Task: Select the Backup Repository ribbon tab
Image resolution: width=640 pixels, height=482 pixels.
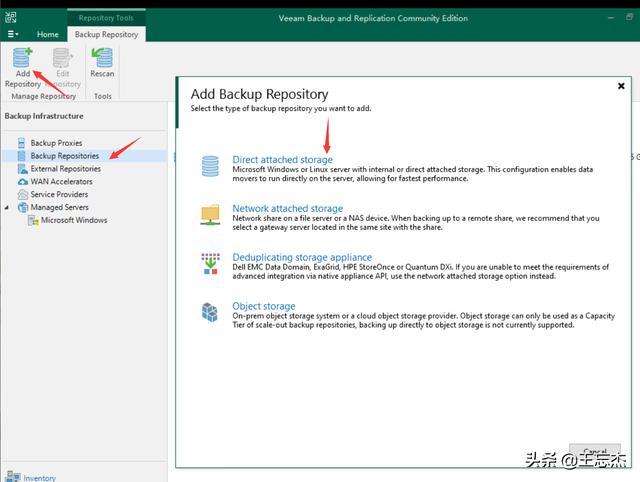Action: click(x=105, y=34)
